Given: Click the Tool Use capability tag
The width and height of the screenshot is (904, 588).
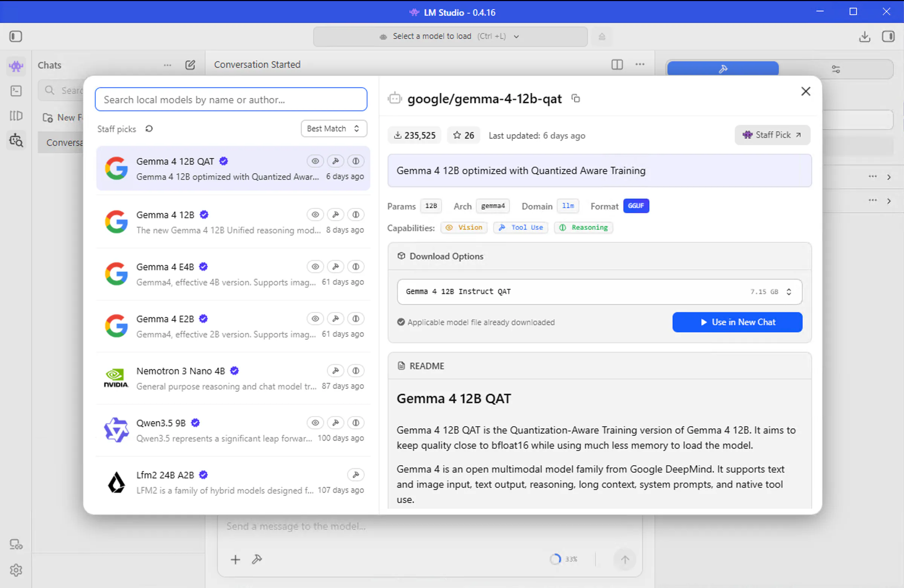Looking at the screenshot, I should pyautogui.click(x=521, y=228).
